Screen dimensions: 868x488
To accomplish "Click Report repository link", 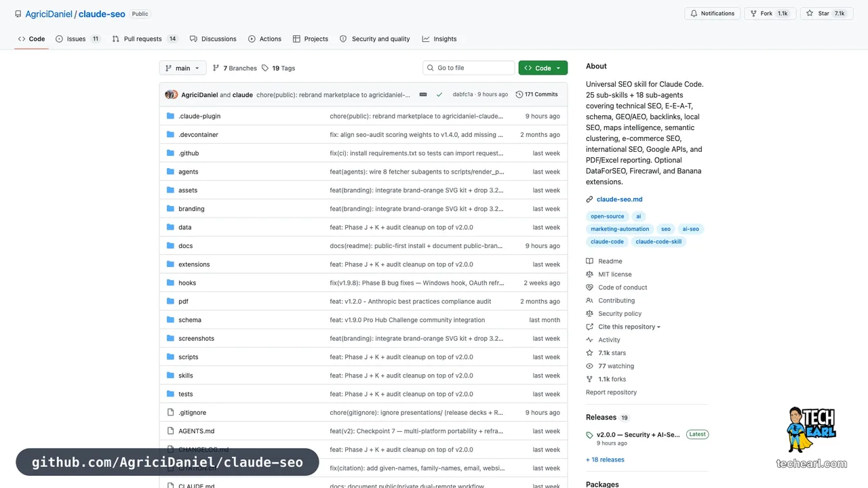I will click(611, 392).
